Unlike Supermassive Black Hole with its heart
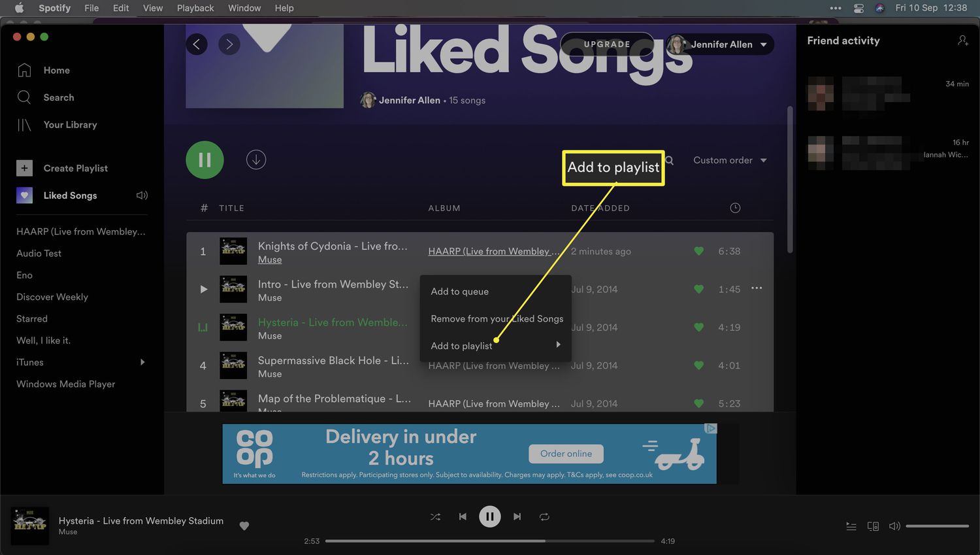 coord(698,365)
